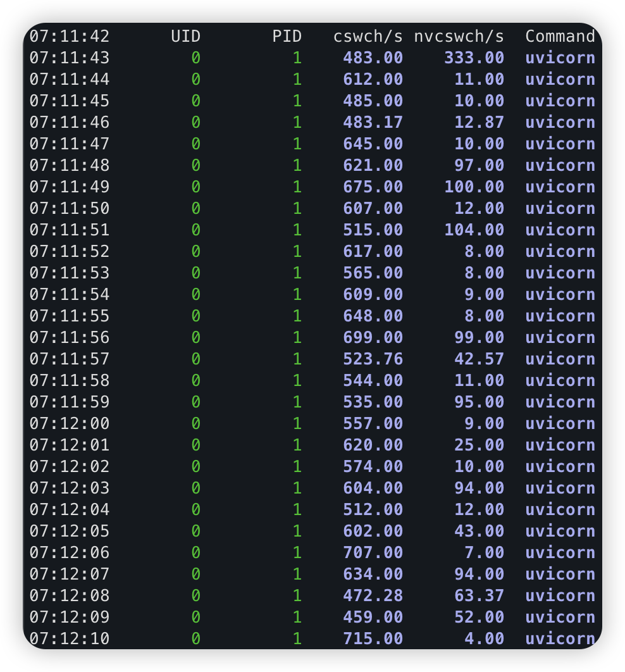The width and height of the screenshot is (625, 672).
Task: Select the 523.76 cswch/s value
Action: coord(373,359)
